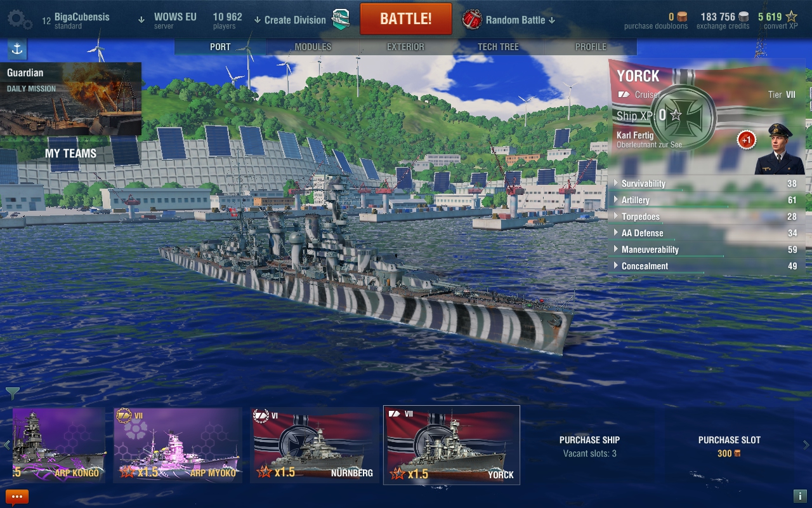Click the ship carousel filter funnel icon
This screenshot has height=508, width=812.
coord(12,394)
